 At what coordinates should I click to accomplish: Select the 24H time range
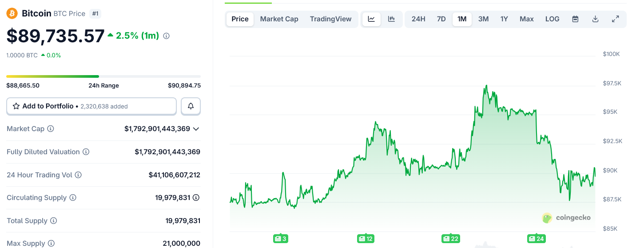click(418, 19)
